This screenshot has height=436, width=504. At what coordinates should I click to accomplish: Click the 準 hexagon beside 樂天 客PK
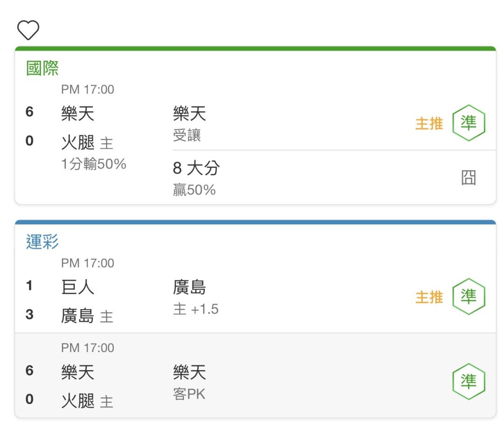point(469,381)
